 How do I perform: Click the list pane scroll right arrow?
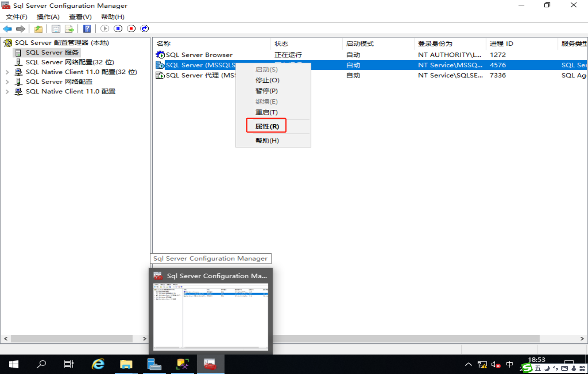pyautogui.click(x=582, y=338)
